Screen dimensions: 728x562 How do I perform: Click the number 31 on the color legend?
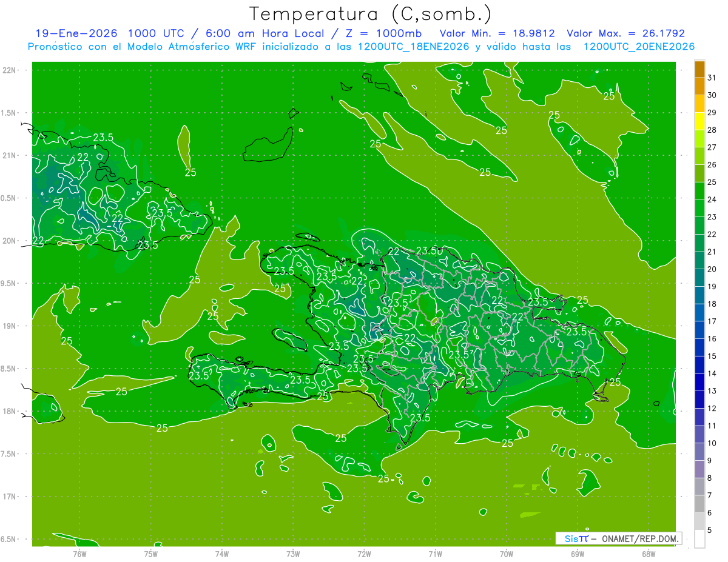tap(712, 78)
